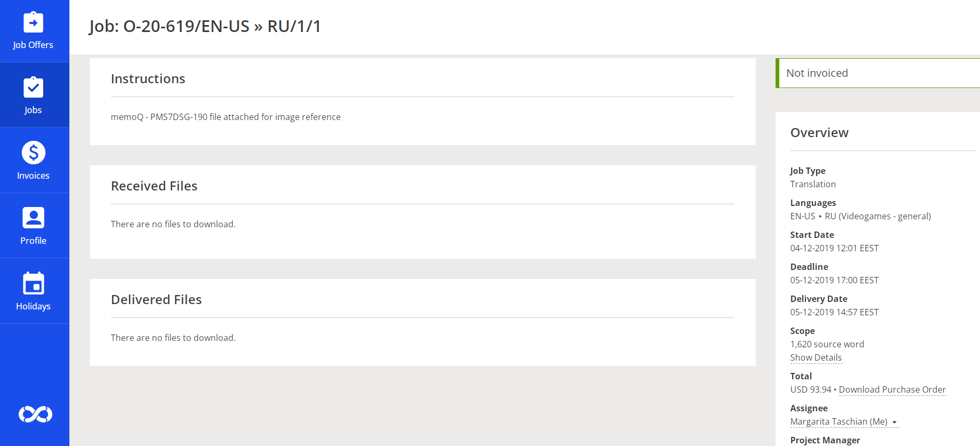The width and height of the screenshot is (980, 446).
Task: Click the Received Files heading
Action: click(x=154, y=186)
